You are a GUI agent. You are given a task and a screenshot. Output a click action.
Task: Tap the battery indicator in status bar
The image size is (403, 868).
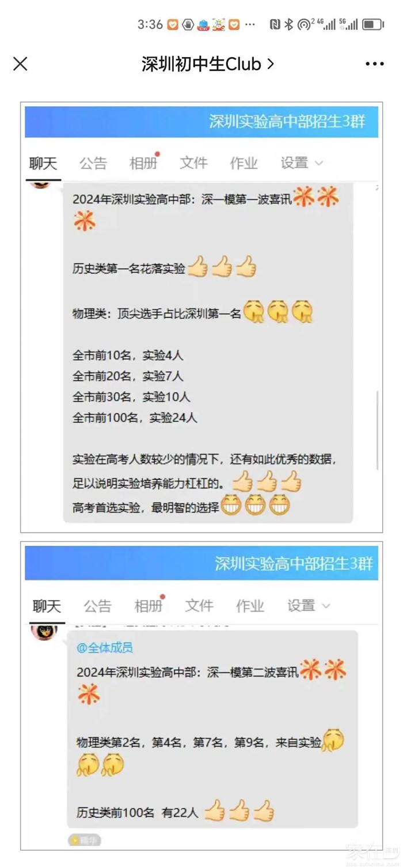[373, 24]
